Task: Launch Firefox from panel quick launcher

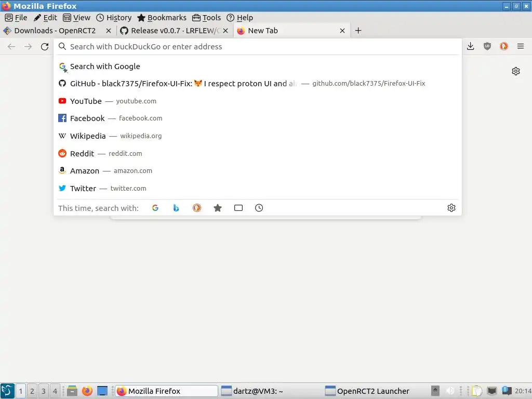Action: point(87,391)
